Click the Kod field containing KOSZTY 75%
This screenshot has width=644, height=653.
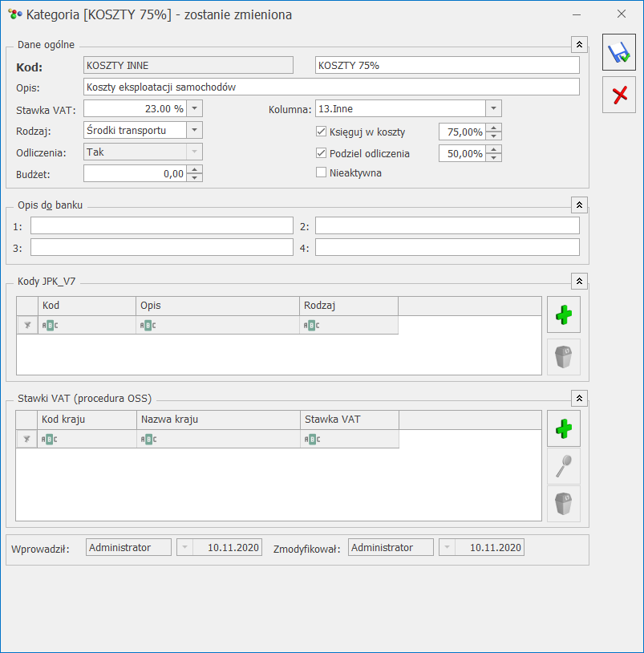(447, 66)
